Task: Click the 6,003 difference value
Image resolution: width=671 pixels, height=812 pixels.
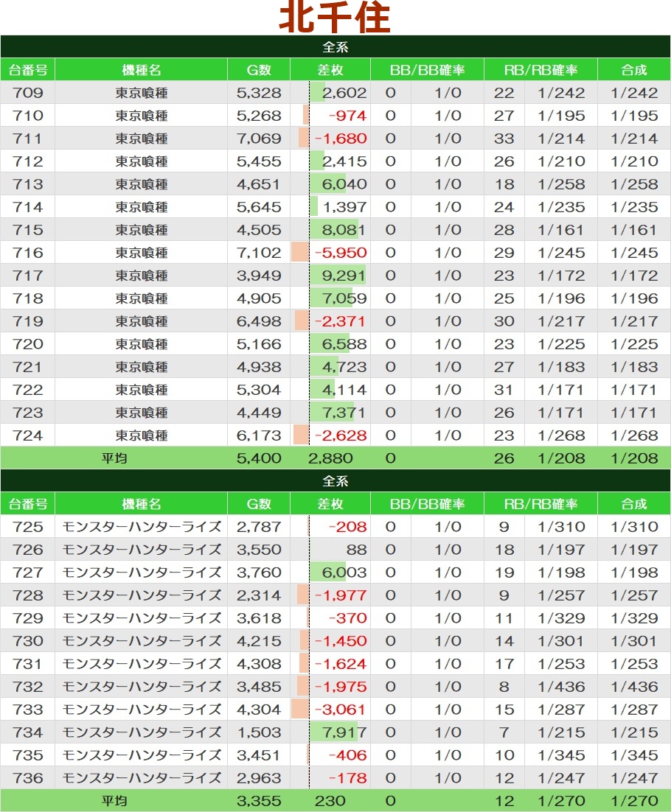Action: (344, 573)
